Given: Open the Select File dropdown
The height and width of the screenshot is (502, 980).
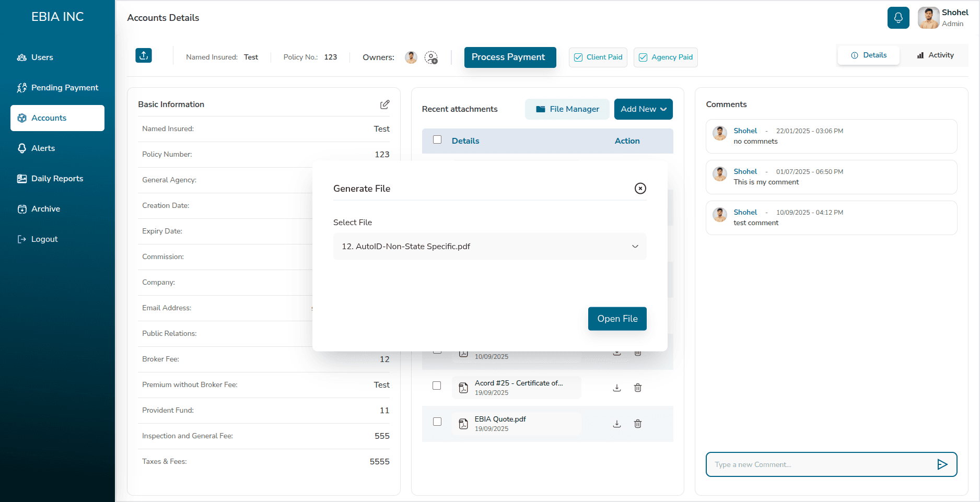Looking at the screenshot, I should point(490,247).
